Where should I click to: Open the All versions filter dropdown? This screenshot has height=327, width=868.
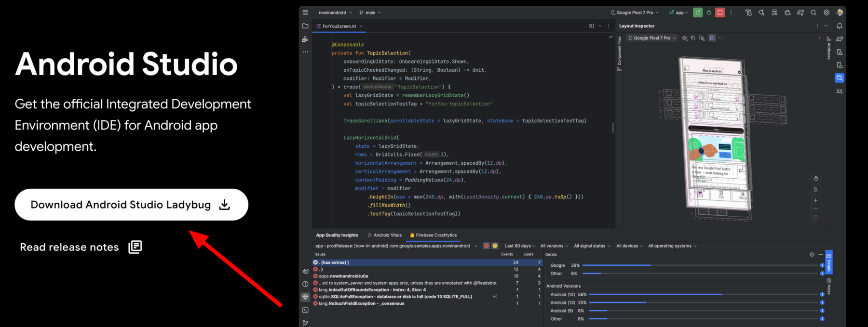point(554,246)
